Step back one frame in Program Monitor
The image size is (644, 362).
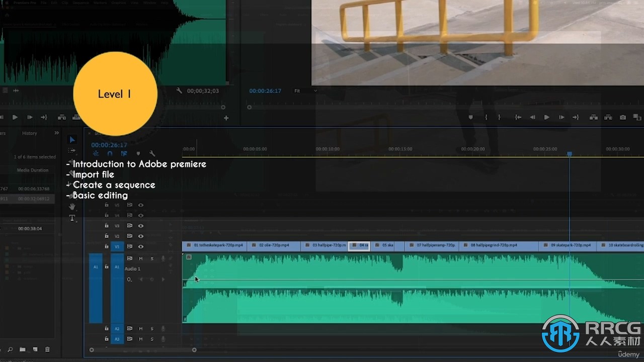click(532, 117)
